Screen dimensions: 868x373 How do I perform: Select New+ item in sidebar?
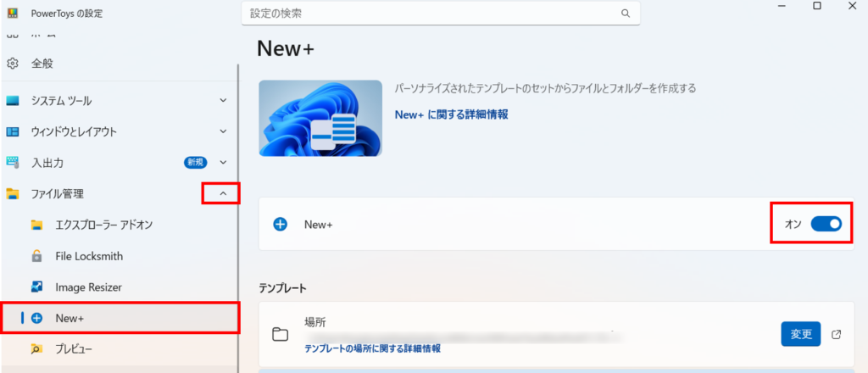pos(119,318)
